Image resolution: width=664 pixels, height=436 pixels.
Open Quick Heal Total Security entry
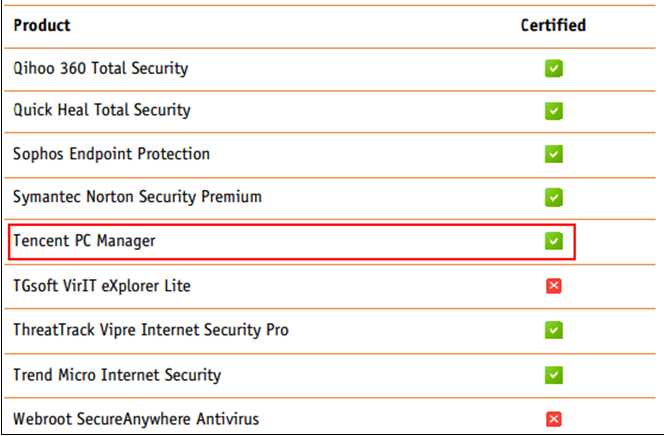click(x=102, y=110)
